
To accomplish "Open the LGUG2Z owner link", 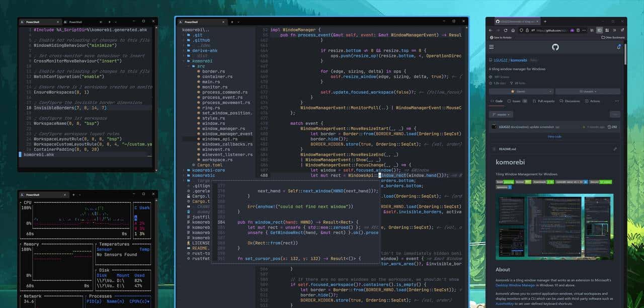I will pos(501,60).
